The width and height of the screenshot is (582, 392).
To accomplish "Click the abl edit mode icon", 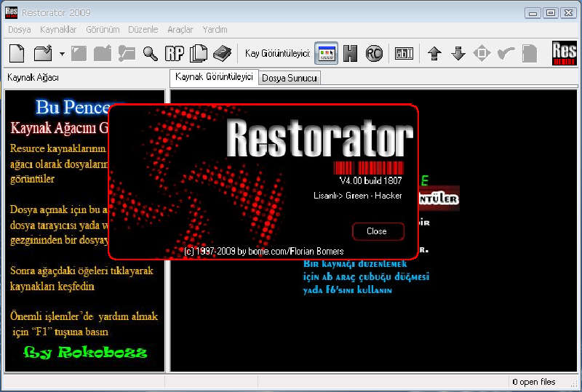I will [x=404, y=53].
